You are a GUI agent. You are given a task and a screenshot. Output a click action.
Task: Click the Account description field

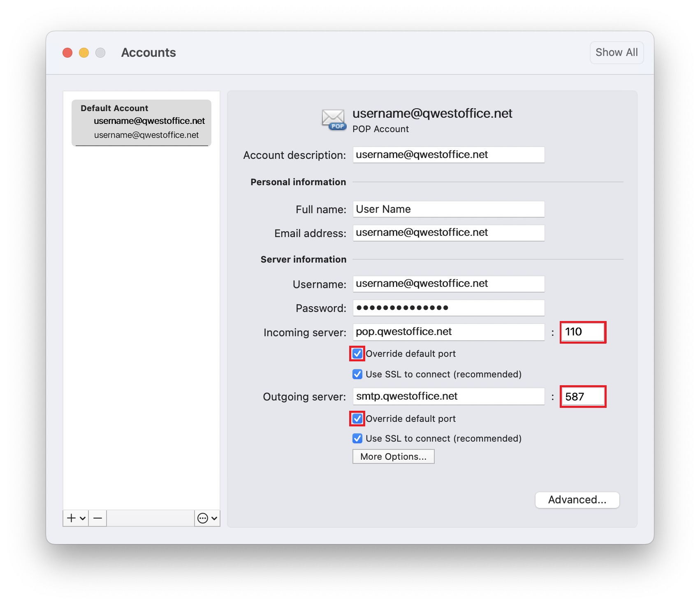click(448, 155)
